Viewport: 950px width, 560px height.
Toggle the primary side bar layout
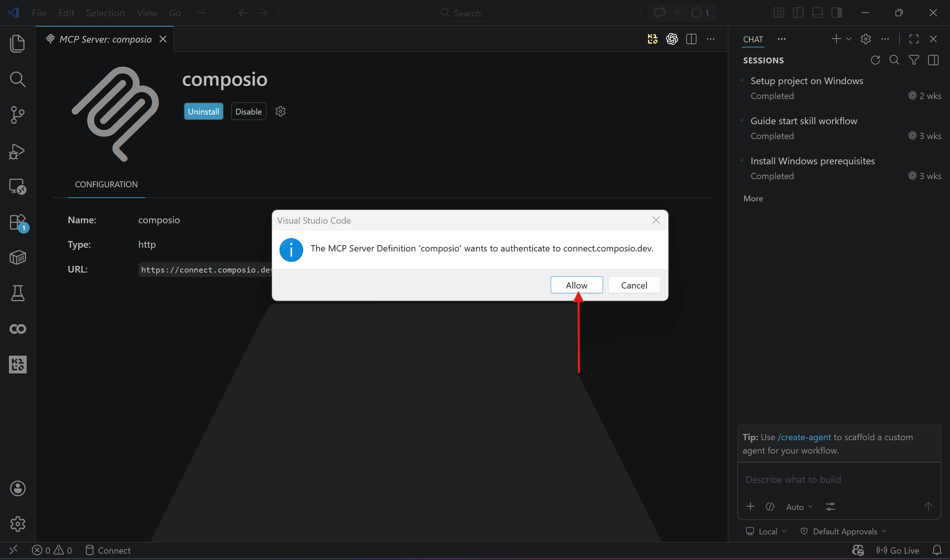tap(798, 13)
